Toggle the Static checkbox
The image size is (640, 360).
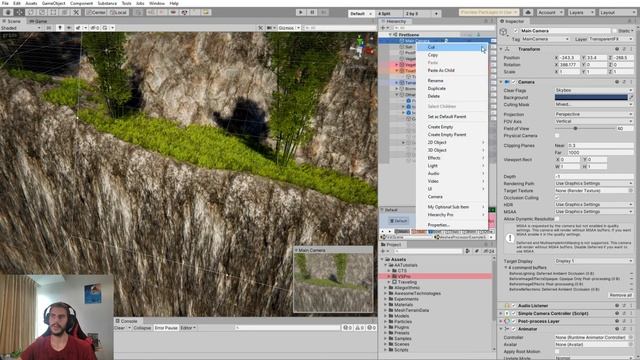click(x=615, y=31)
